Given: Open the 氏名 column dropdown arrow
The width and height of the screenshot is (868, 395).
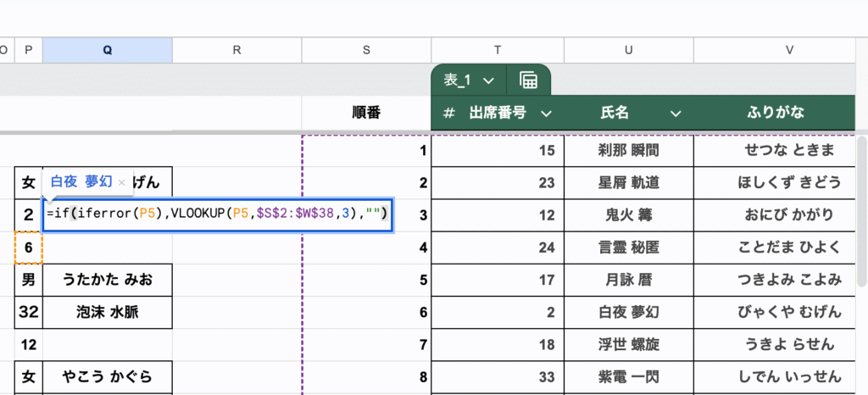Looking at the screenshot, I should tap(676, 114).
